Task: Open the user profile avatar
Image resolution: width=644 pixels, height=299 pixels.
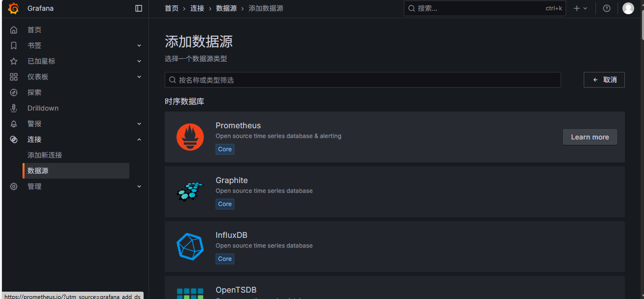Action: point(628,8)
